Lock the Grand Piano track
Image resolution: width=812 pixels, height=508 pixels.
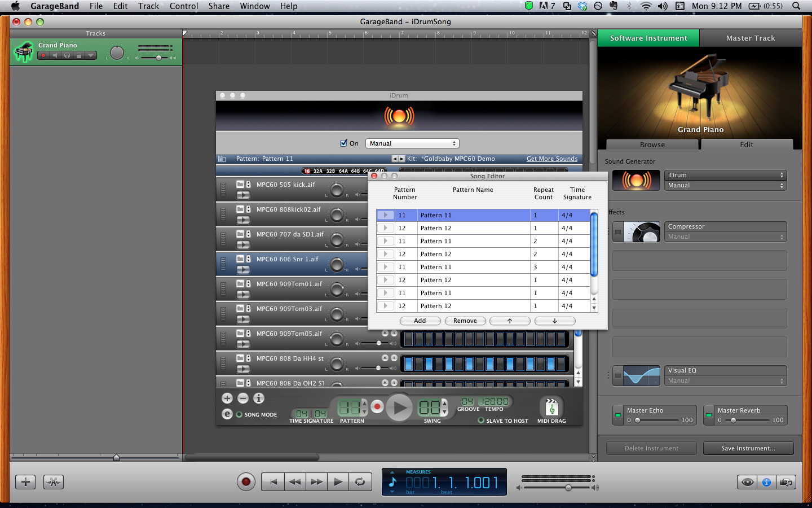[79, 55]
